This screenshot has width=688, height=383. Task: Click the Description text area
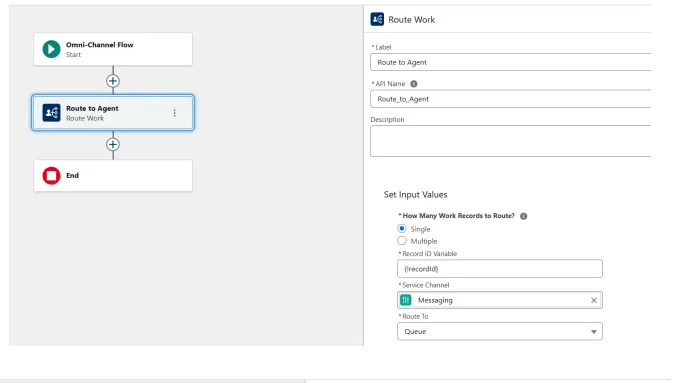click(x=511, y=141)
